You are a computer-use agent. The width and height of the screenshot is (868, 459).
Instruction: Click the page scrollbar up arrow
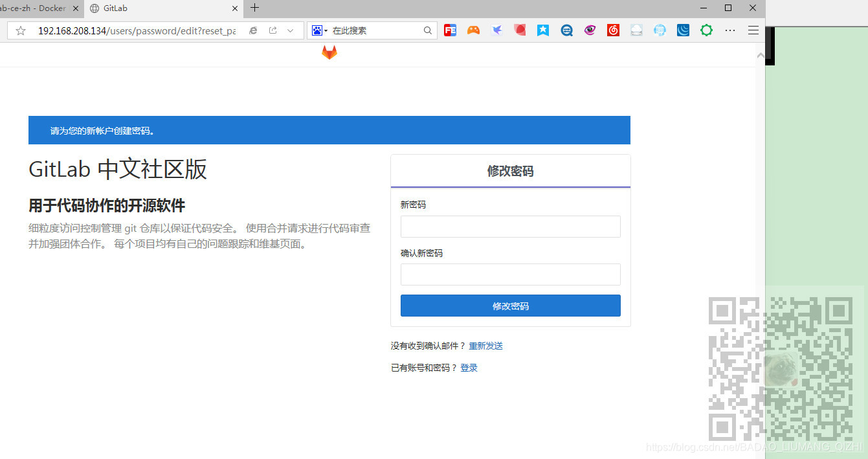point(761,56)
